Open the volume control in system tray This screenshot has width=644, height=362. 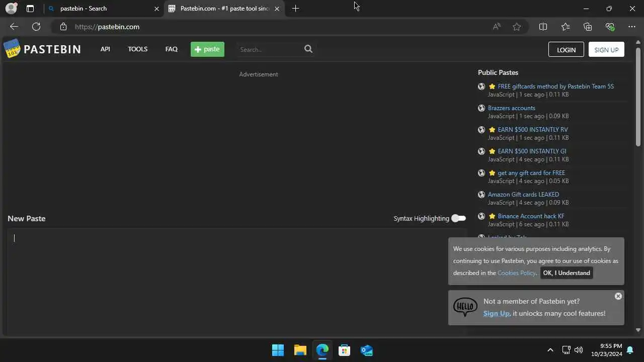[x=579, y=350]
